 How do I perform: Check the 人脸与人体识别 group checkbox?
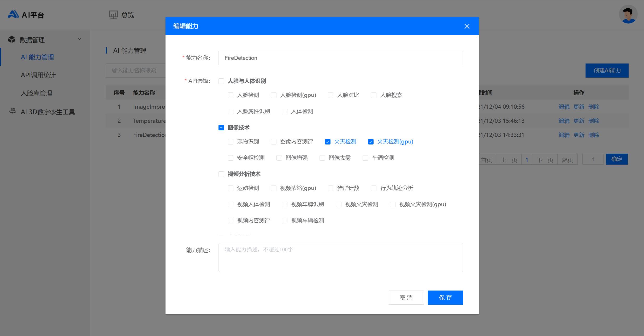click(x=221, y=81)
